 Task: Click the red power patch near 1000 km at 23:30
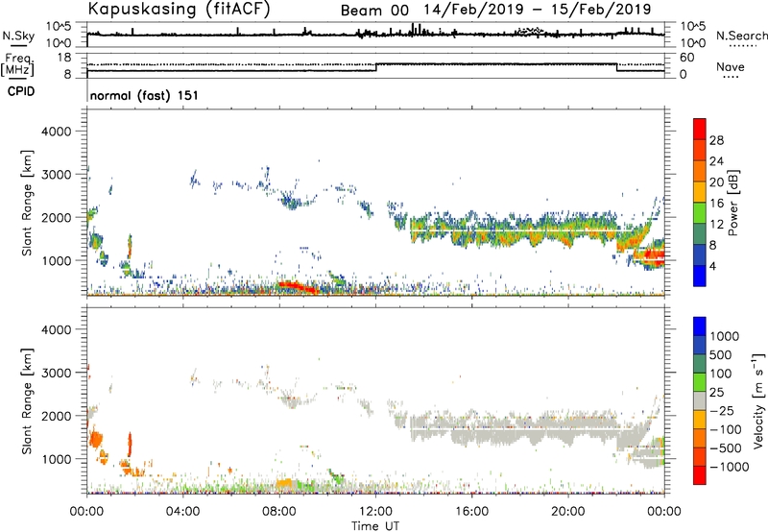[654, 255]
